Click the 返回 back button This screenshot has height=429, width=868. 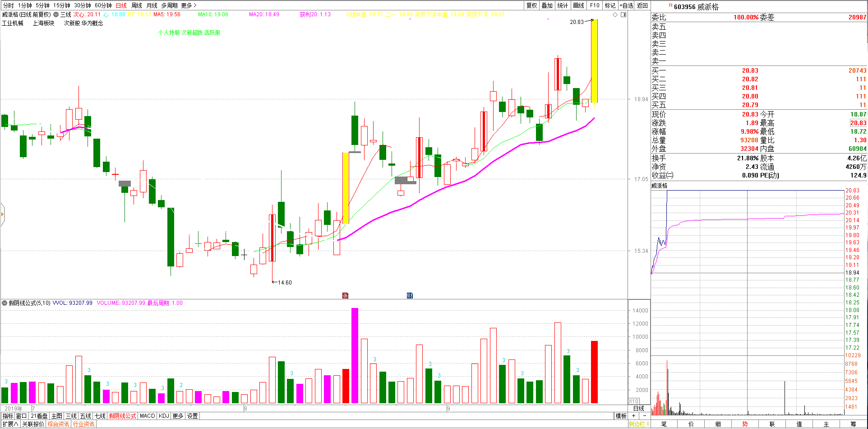click(x=642, y=5)
